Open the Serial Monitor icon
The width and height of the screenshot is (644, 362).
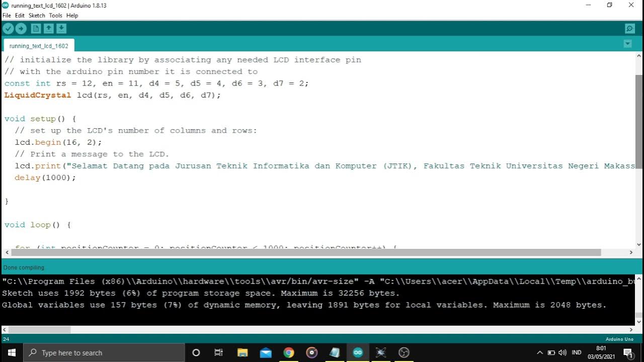click(x=629, y=29)
